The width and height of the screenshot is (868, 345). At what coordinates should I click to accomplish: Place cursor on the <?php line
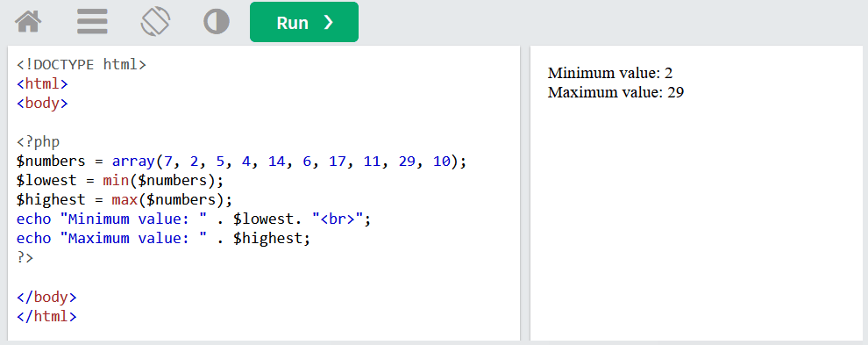39,142
